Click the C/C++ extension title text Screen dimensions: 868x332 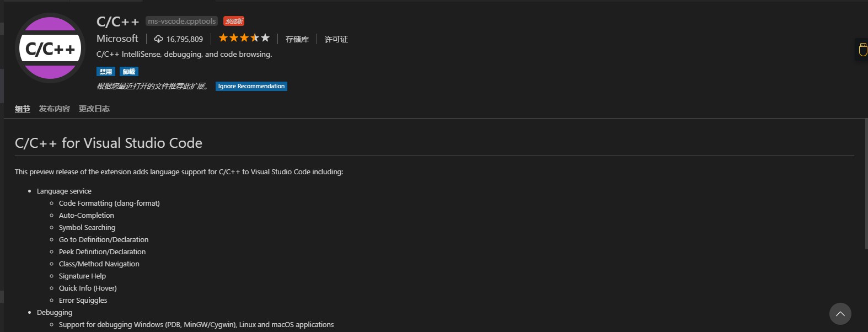117,22
